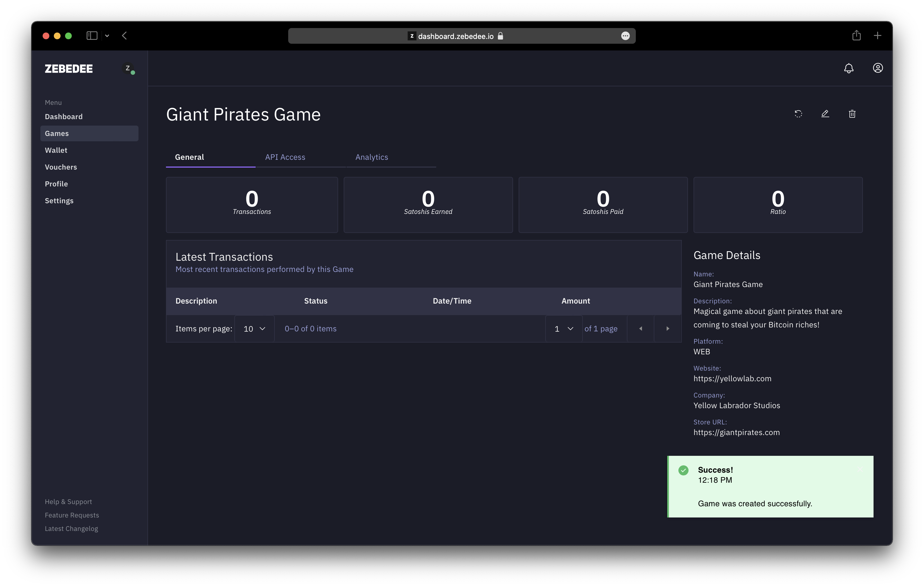
Task: Open the page number dropdown
Action: [564, 329]
